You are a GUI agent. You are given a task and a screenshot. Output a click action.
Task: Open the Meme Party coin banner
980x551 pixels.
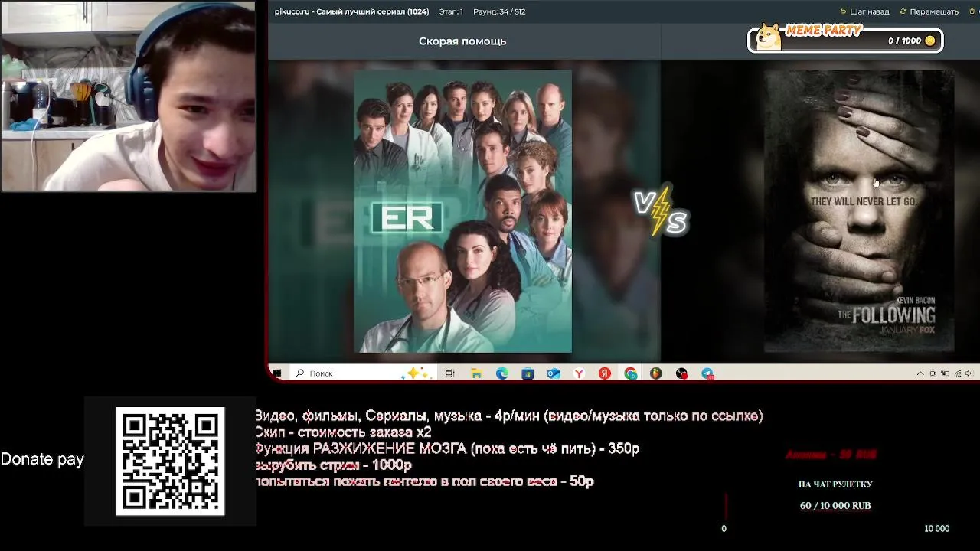point(845,38)
